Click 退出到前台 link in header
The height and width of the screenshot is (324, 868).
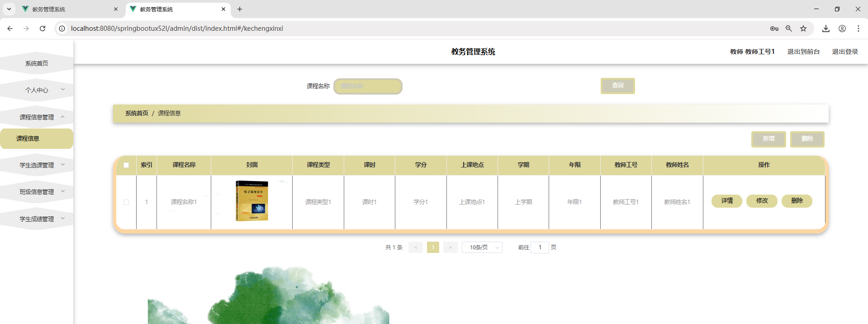[x=803, y=52]
